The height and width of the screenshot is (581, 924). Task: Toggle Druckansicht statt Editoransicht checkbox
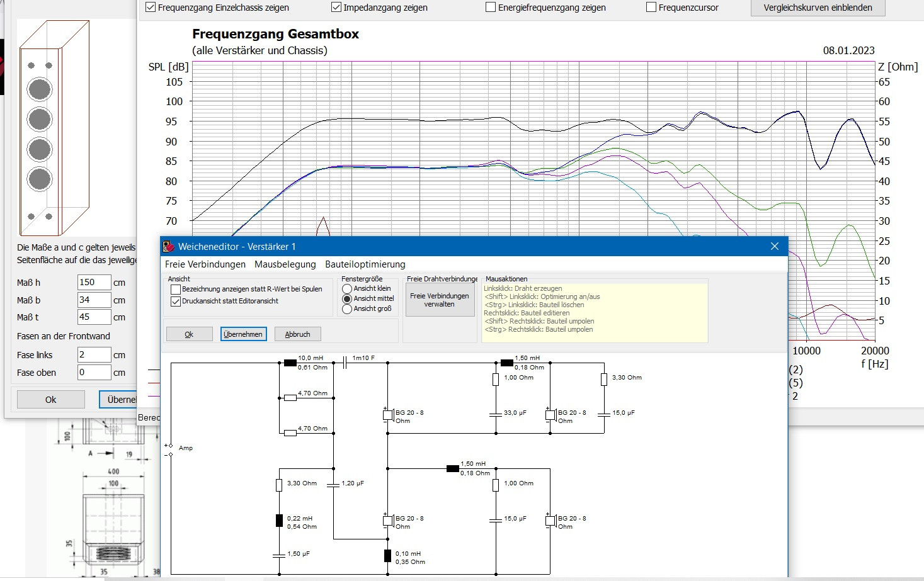[x=176, y=302]
